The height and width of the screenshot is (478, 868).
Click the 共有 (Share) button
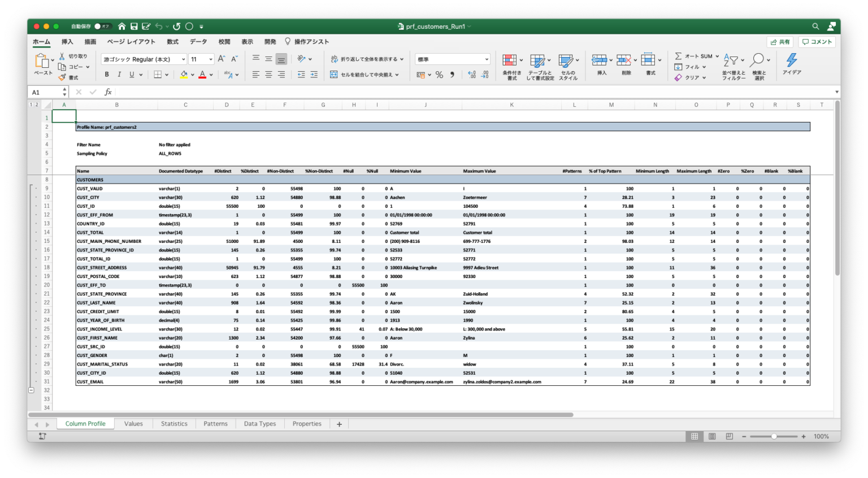780,41
